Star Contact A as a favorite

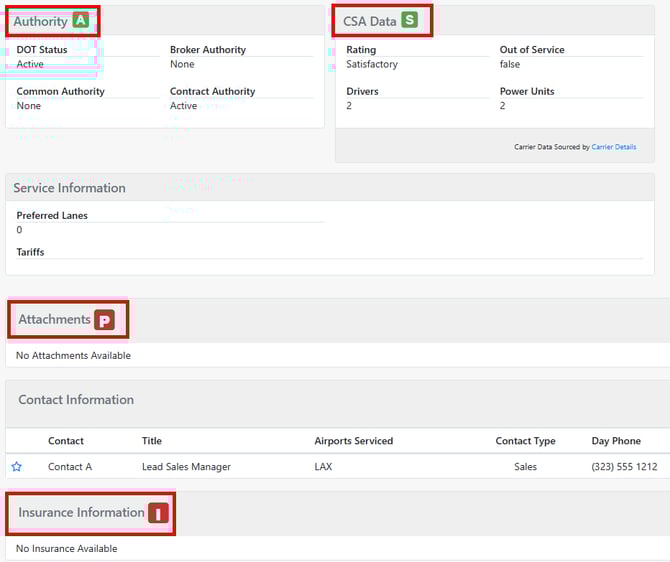pos(17,467)
